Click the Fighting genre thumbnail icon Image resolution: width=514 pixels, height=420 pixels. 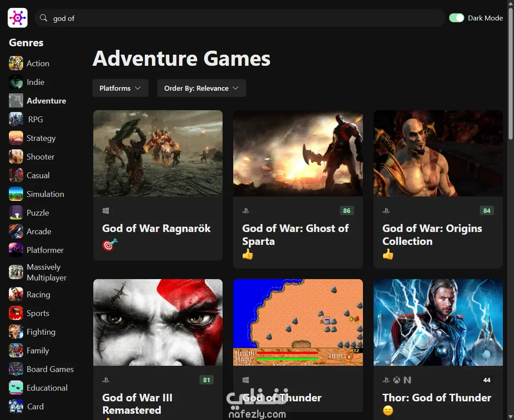16,332
